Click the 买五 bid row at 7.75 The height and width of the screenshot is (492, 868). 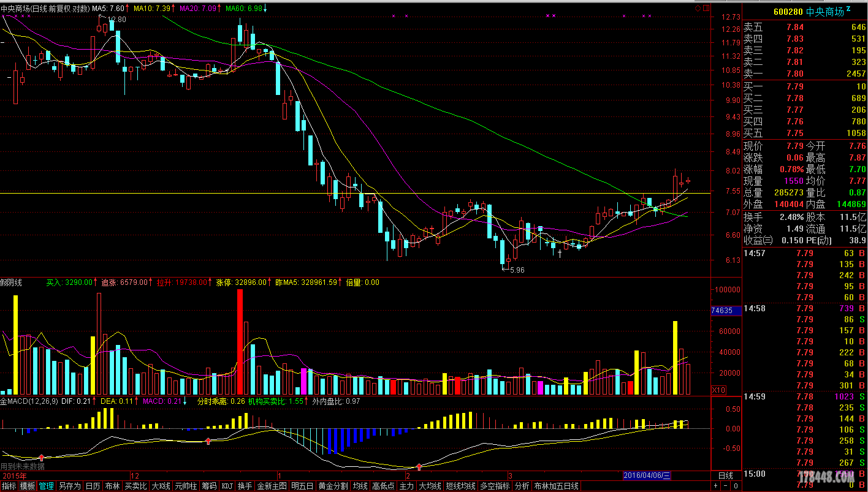click(805, 133)
